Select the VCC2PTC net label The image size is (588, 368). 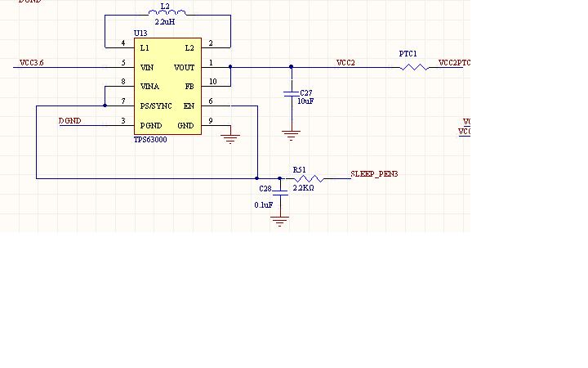click(x=454, y=63)
